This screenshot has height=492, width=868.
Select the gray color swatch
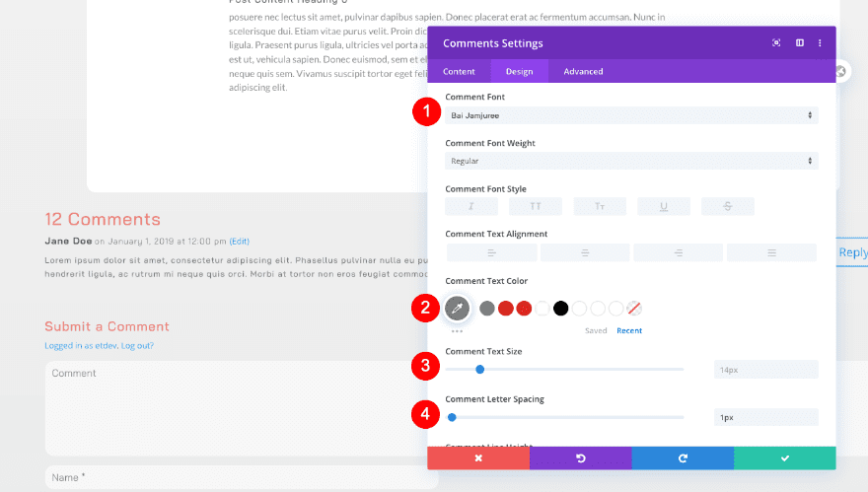pyautogui.click(x=487, y=309)
